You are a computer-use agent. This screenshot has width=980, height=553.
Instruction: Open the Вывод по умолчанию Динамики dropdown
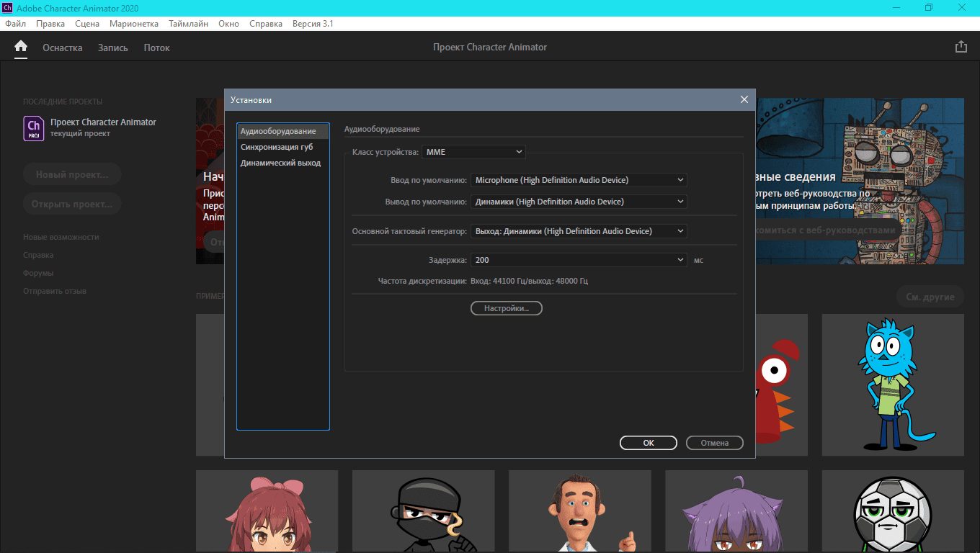579,202
